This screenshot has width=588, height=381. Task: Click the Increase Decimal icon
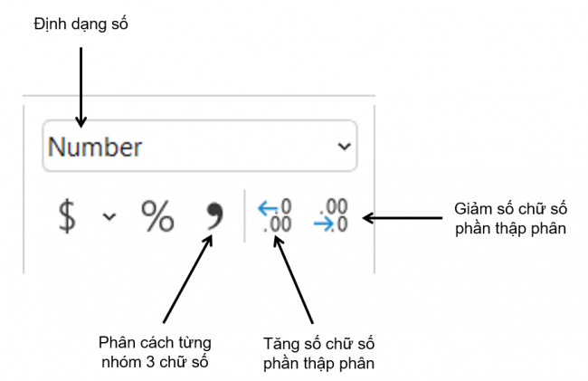(x=275, y=217)
